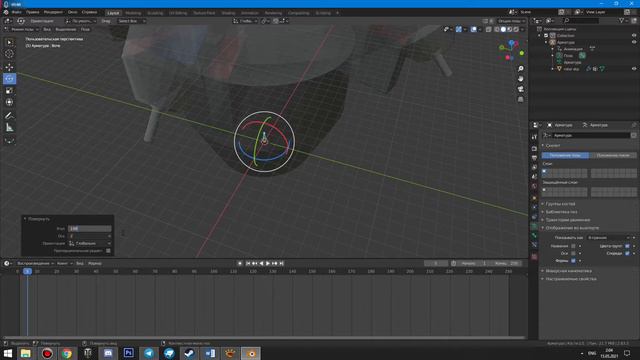Jump to the timeline end frame
This screenshot has height=360, width=640.
point(281,264)
